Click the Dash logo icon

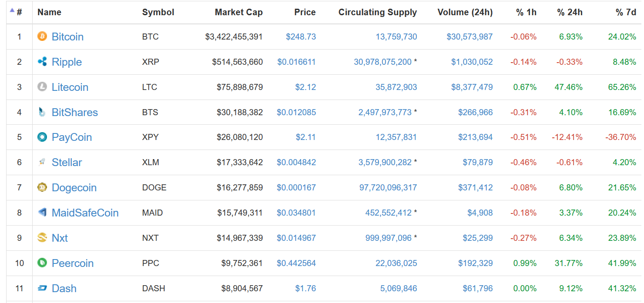click(x=42, y=288)
